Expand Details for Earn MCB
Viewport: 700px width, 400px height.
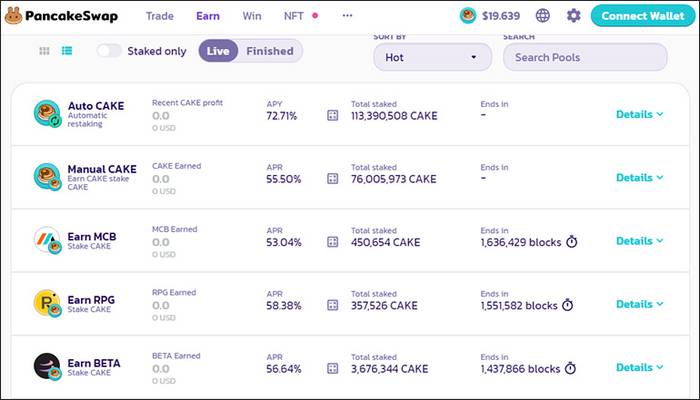tap(640, 241)
